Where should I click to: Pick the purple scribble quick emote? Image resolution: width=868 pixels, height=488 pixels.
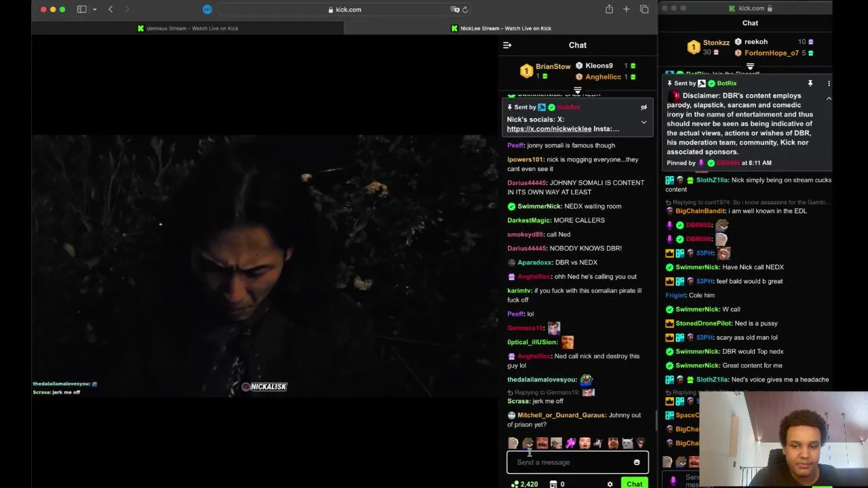pyautogui.click(x=570, y=443)
